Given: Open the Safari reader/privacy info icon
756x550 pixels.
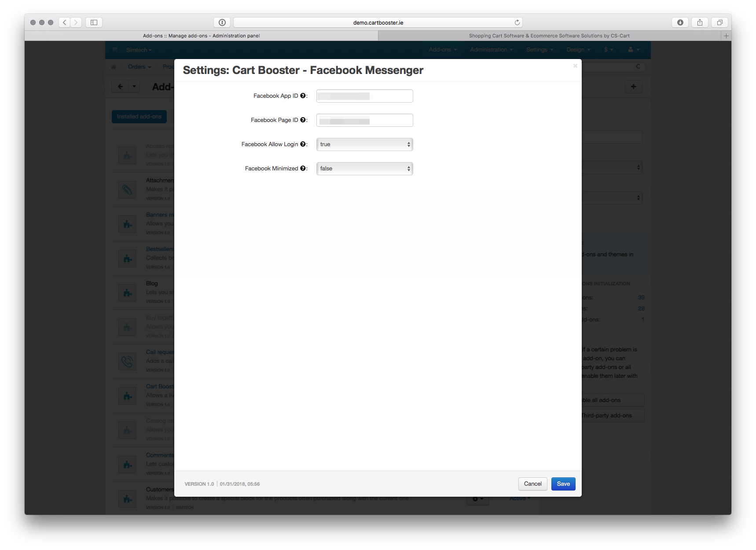Looking at the screenshot, I should pos(222,22).
